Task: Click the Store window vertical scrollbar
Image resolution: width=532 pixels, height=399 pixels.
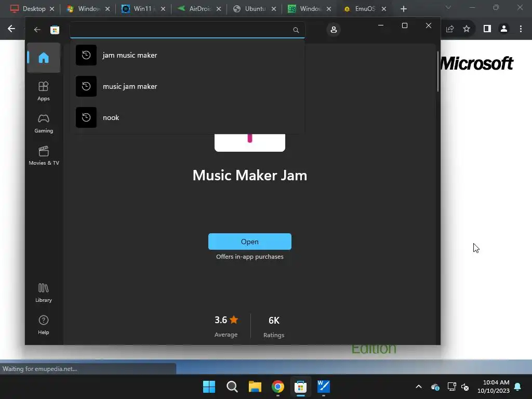Action: click(x=438, y=71)
